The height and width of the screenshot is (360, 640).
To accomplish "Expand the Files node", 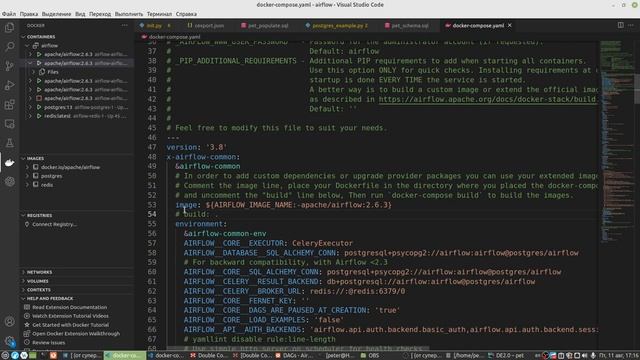I will point(34,72).
